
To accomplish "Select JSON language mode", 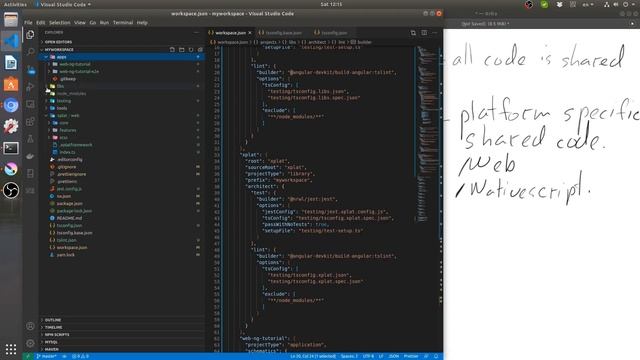I will tap(393, 356).
